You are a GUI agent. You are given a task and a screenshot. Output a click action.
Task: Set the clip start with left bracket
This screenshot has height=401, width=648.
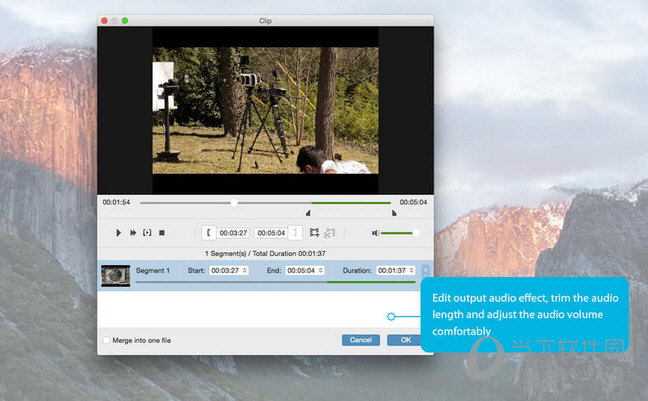click(209, 233)
